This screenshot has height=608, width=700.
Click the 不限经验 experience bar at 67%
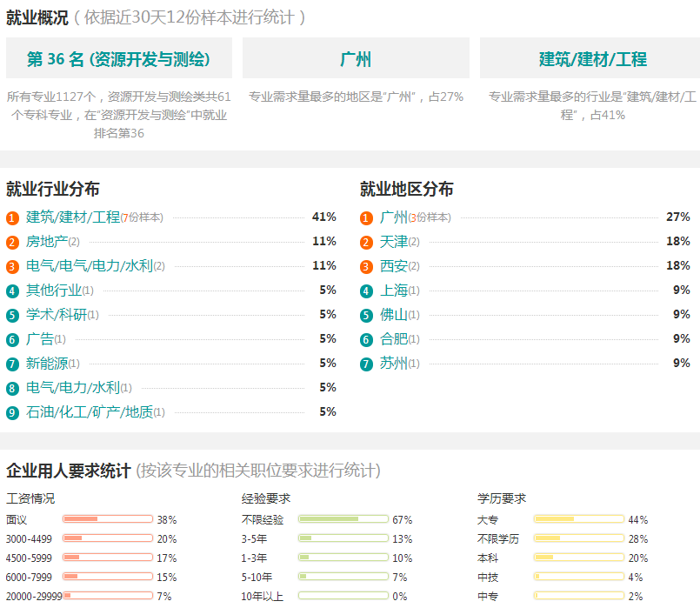point(343,518)
